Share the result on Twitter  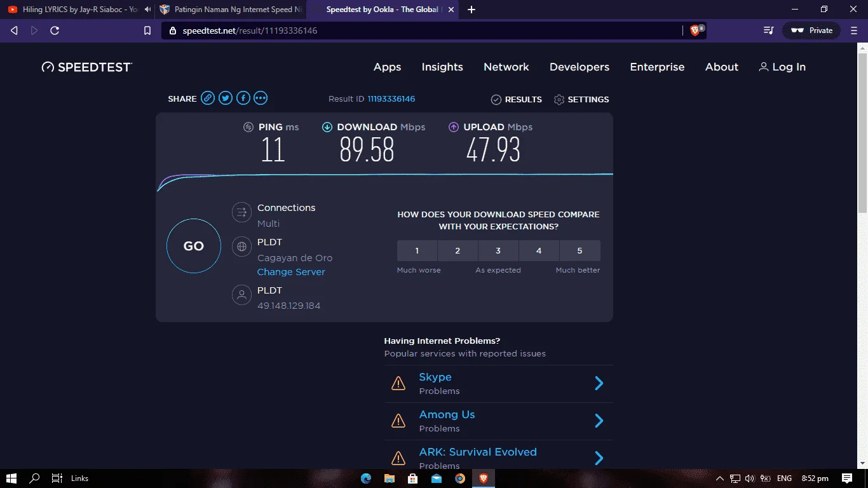(x=226, y=98)
